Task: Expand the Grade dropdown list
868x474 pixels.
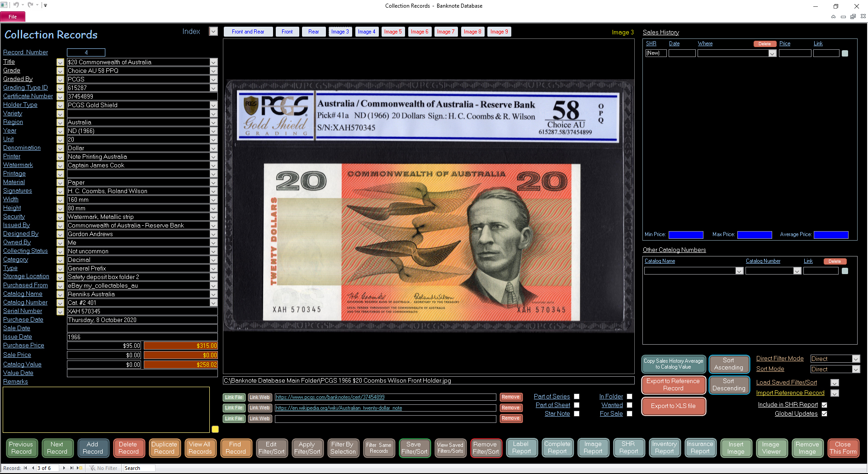Action: pyautogui.click(x=213, y=71)
